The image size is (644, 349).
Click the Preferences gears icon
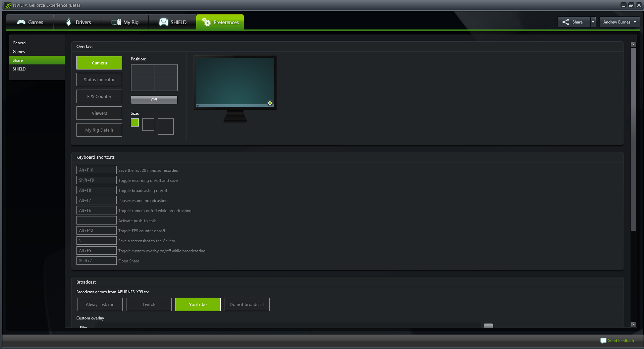(206, 22)
